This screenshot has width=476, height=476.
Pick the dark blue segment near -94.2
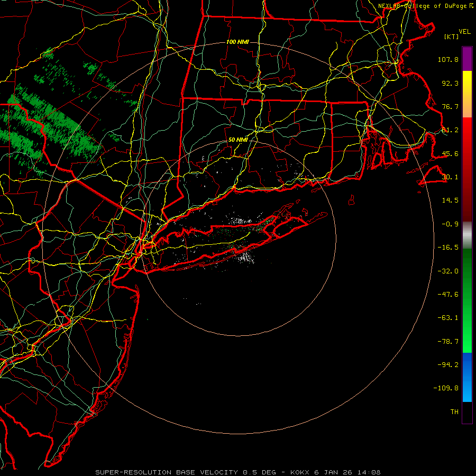click(x=467, y=363)
